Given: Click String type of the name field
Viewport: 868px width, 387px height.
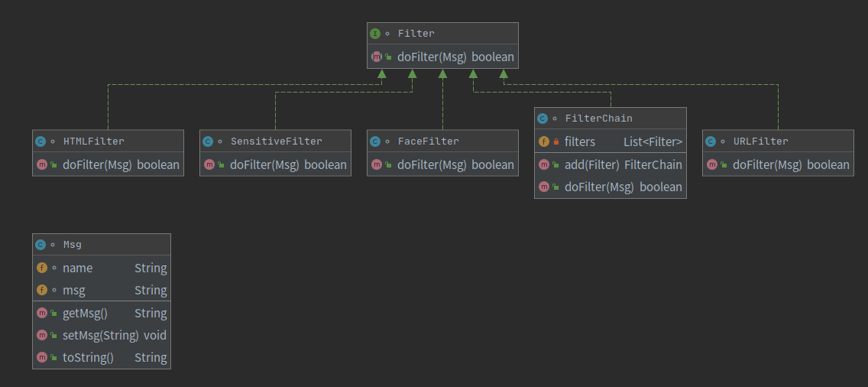Looking at the screenshot, I should pyautogui.click(x=151, y=268).
